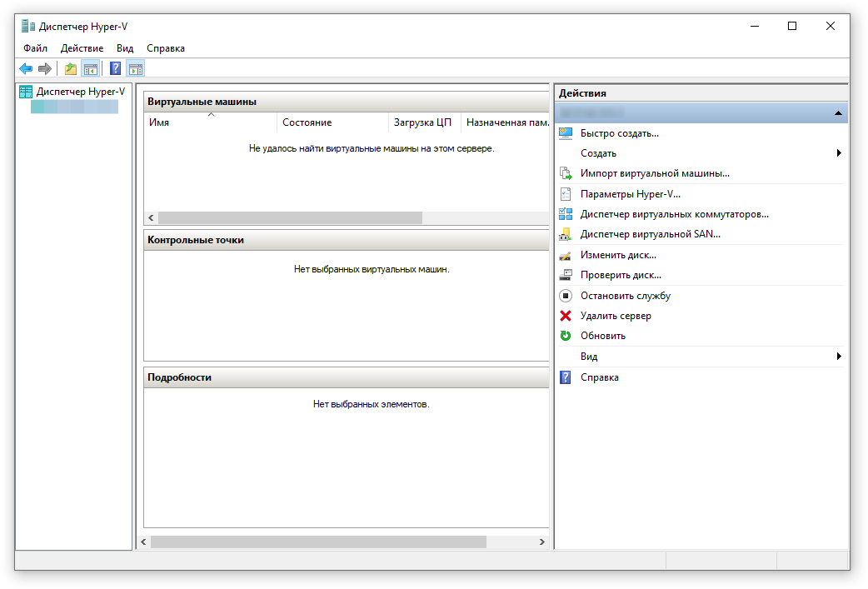Click Остановить службу action

pos(626,296)
